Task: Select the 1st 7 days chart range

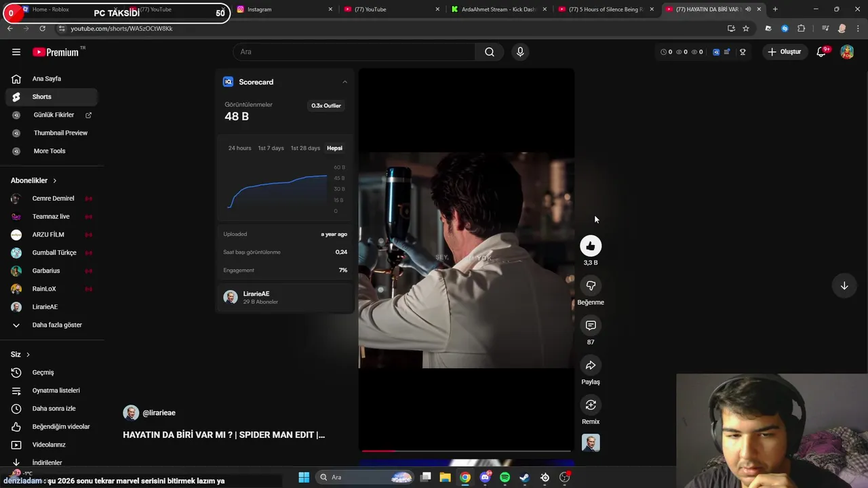Action: click(x=271, y=148)
